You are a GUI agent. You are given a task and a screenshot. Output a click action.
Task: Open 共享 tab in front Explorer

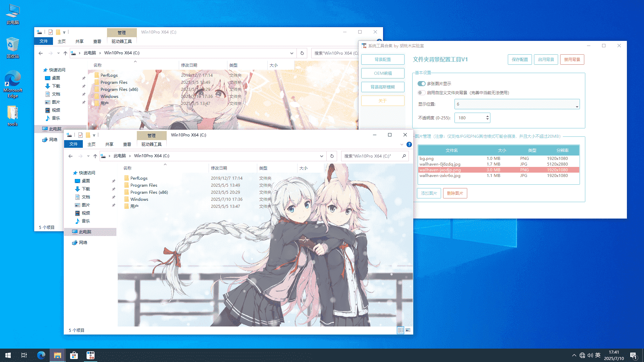pos(109,144)
